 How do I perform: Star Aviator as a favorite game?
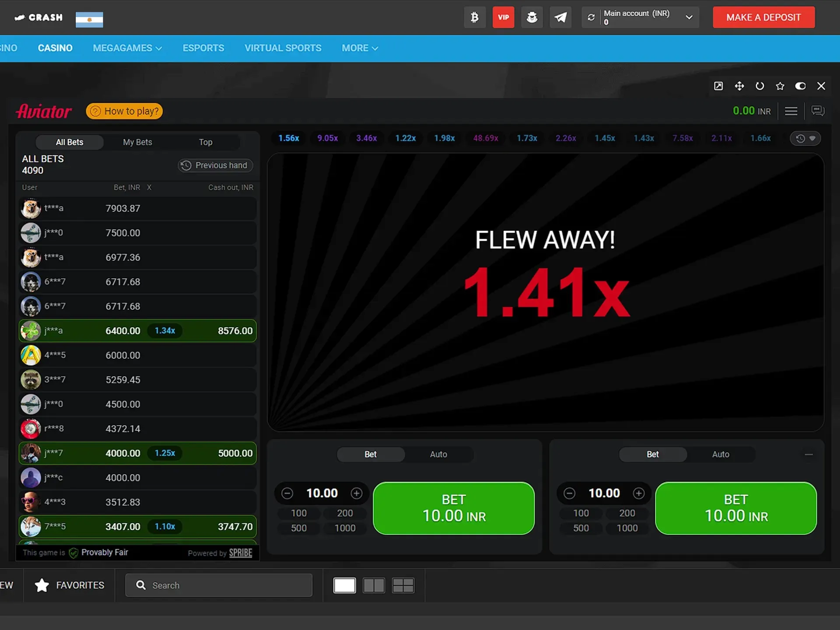click(780, 86)
